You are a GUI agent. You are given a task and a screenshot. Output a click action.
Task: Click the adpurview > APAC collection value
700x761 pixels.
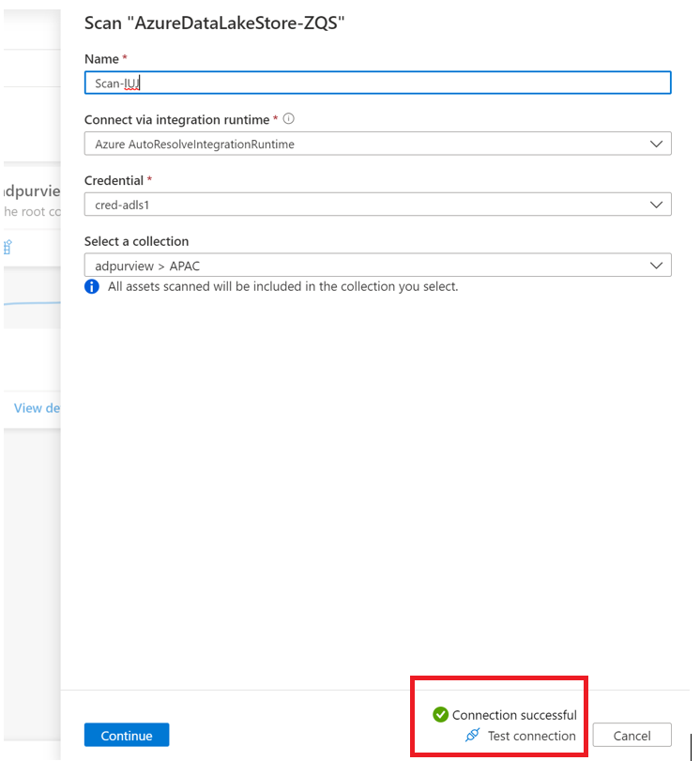[x=147, y=266]
